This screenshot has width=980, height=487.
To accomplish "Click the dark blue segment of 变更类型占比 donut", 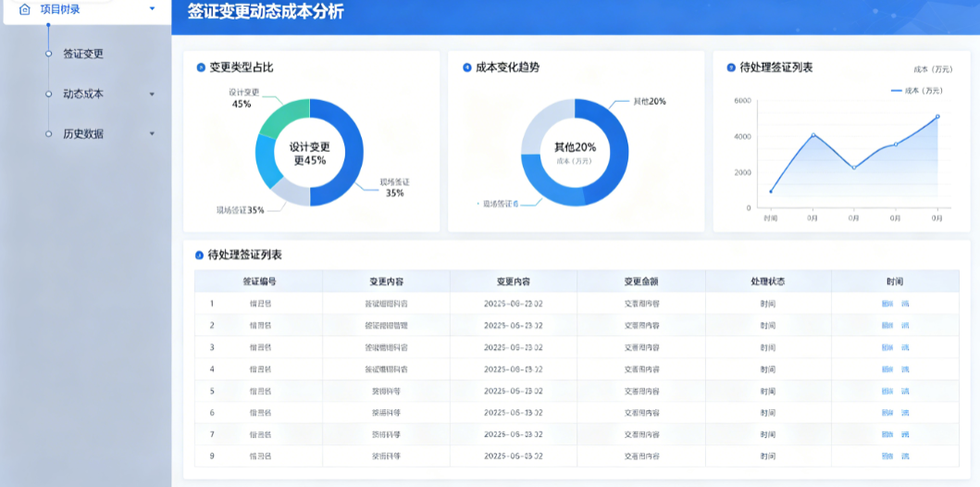I will (352, 153).
